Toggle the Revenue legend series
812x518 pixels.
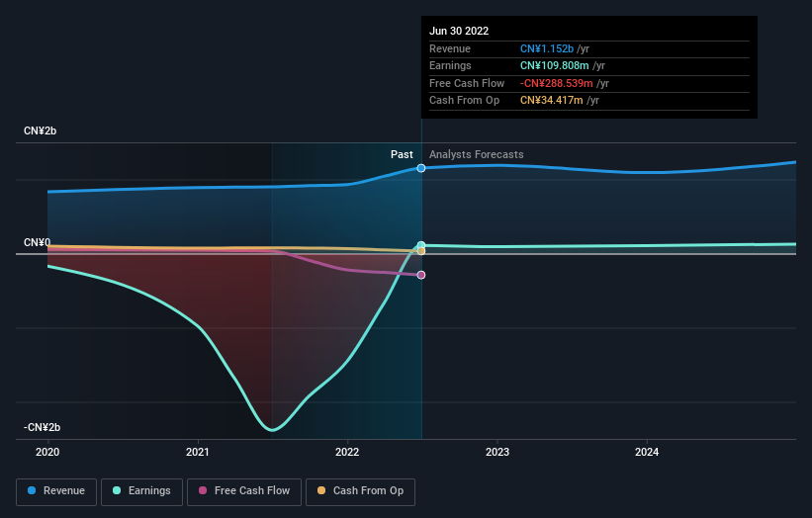[56, 491]
